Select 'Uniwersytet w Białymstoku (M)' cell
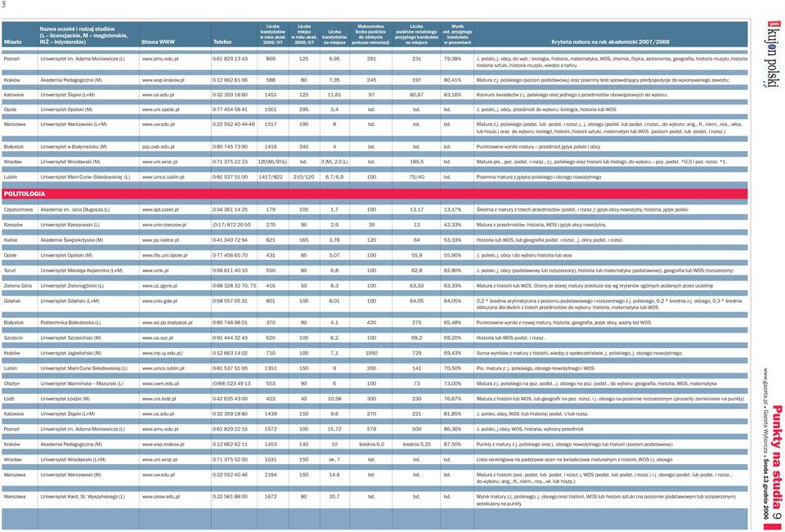The height and width of the screenshot is (532, 785). coord(74,147)
